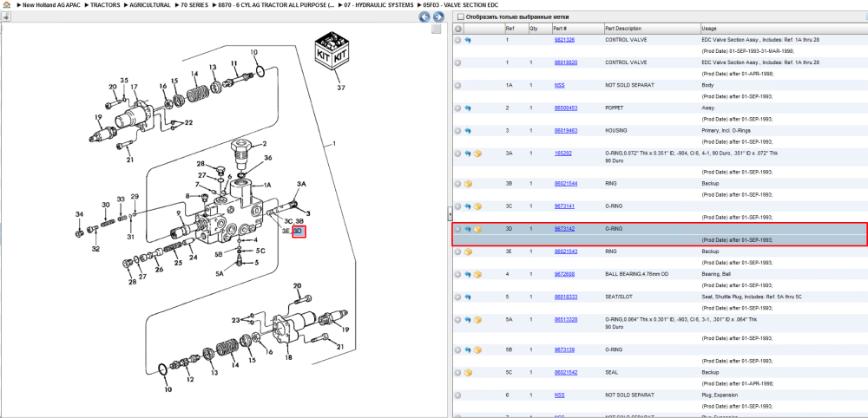This screenshot has height=418, width=868.
Task: Open part number link 86509453
Action: click(x=566, y=108)
